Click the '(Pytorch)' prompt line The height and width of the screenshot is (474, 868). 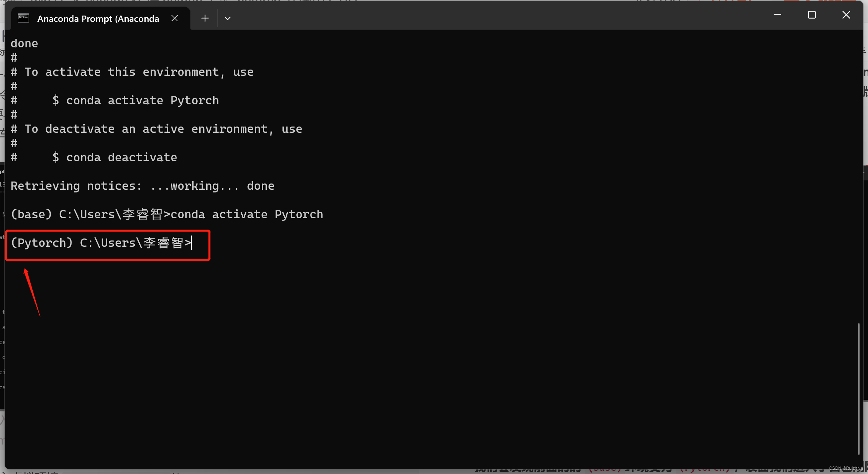(101, 243)
